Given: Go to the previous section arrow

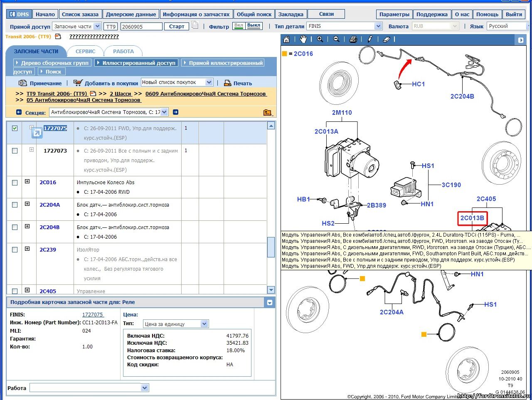Looking at the screenshot, I should point(19,112).
